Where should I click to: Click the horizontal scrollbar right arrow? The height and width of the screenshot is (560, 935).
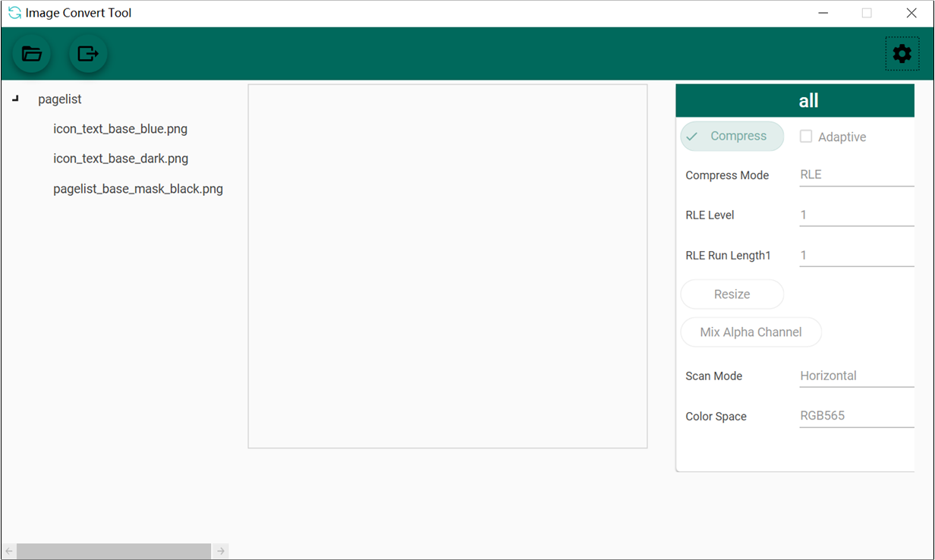pyautogui.click(x=220, y=551)
